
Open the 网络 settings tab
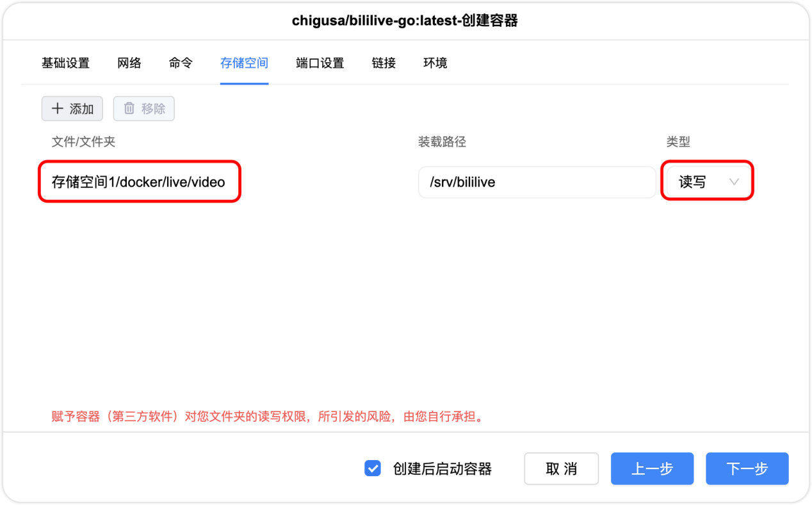(x=129, y=62)
